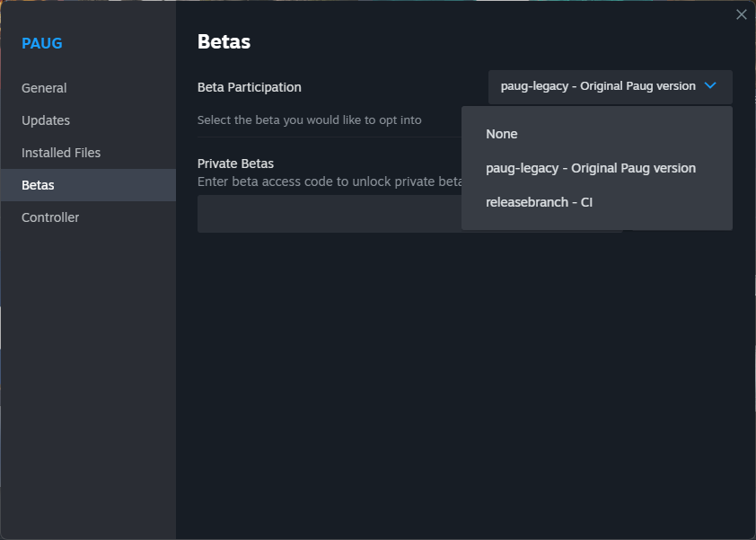The width and height of the screenshot is (756, 540).
Task: Click empty space below Controller in sidebar
Action: click(x=87, y=377)
